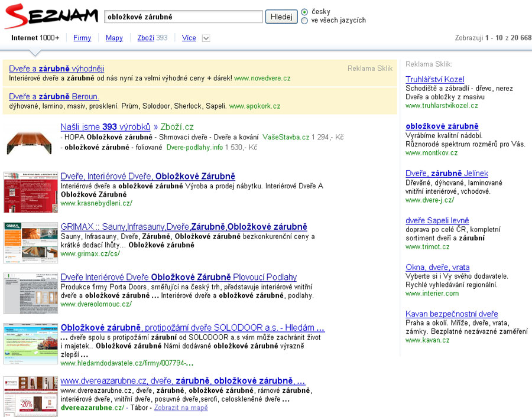Visit dvereazarubne.cz/ green result URL
Screen dimensions: 532x417
tap(92, 408)
